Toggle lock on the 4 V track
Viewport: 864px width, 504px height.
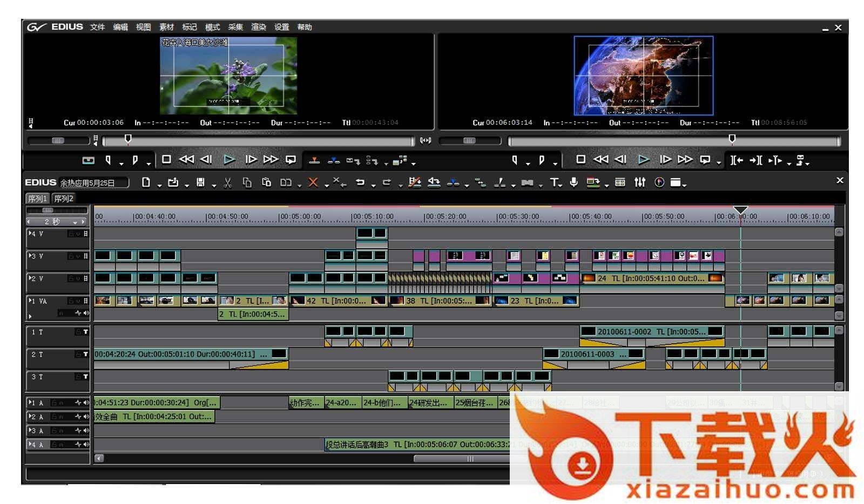click(x=71, y=234)
